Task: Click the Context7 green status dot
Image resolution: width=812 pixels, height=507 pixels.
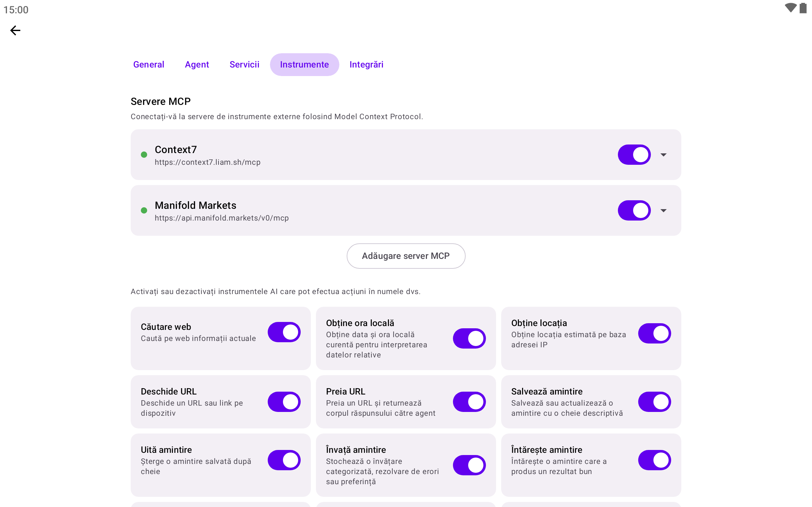Action: coord(144,155)
